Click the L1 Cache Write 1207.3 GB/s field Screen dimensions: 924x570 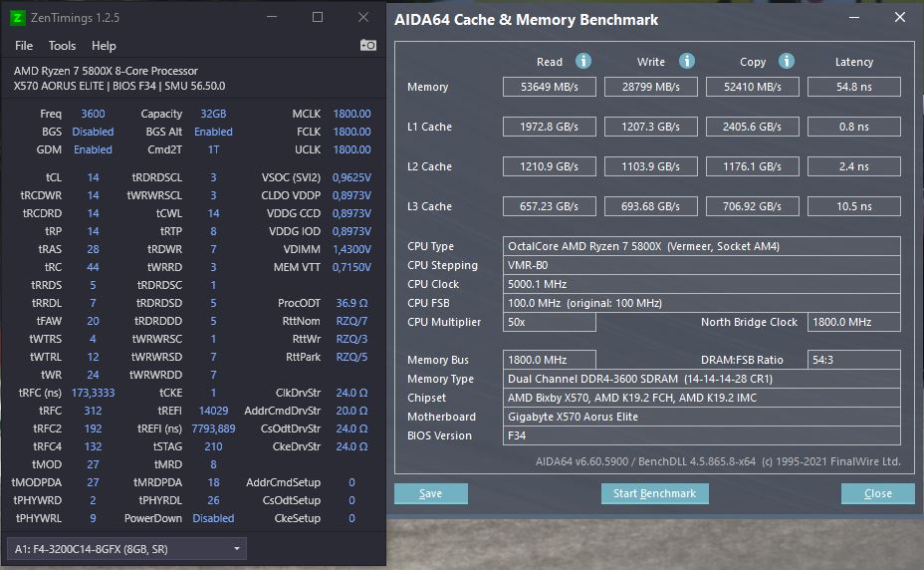tap(651, 127)
